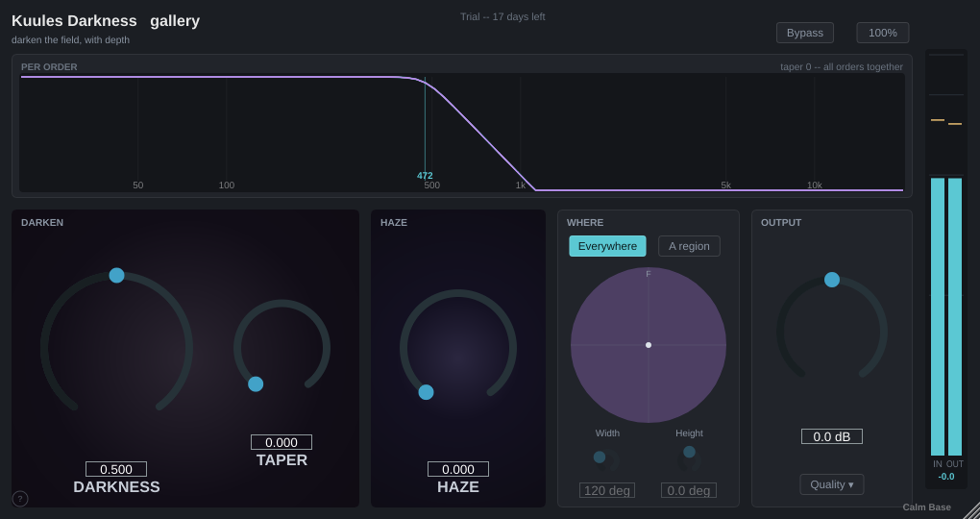
Task: Open the 100% scale menu
Action: (x=883, y=33)
